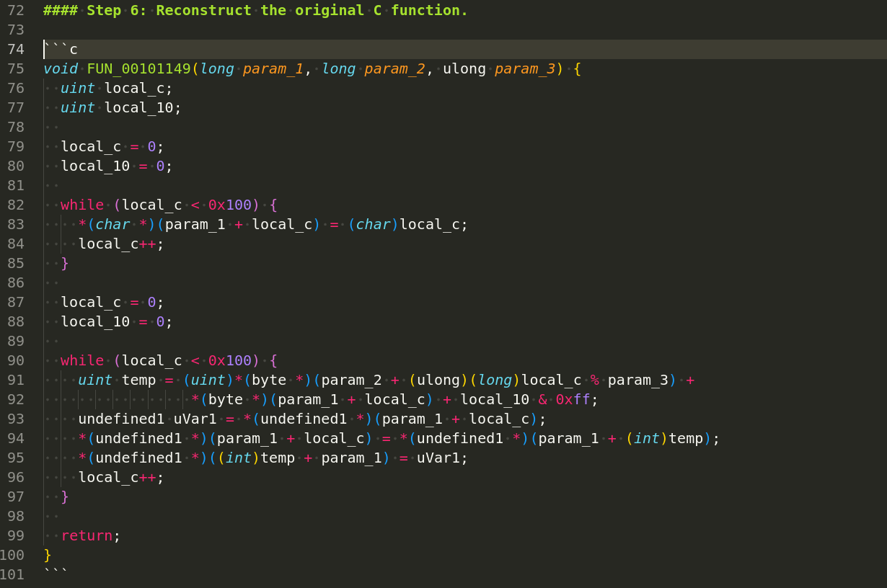The image size is (887, 588).
Task: Click the 'temp' variable declaration on line 91
Action: 138,380
